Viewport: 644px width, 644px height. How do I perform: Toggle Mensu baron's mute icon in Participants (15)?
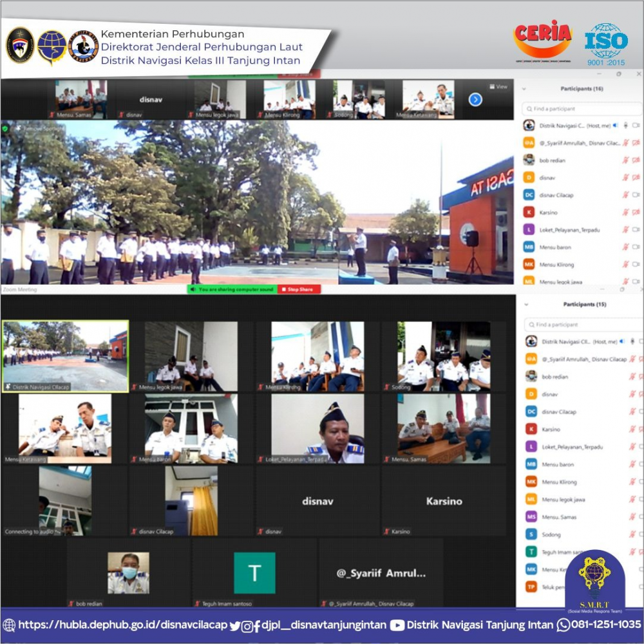632,464
